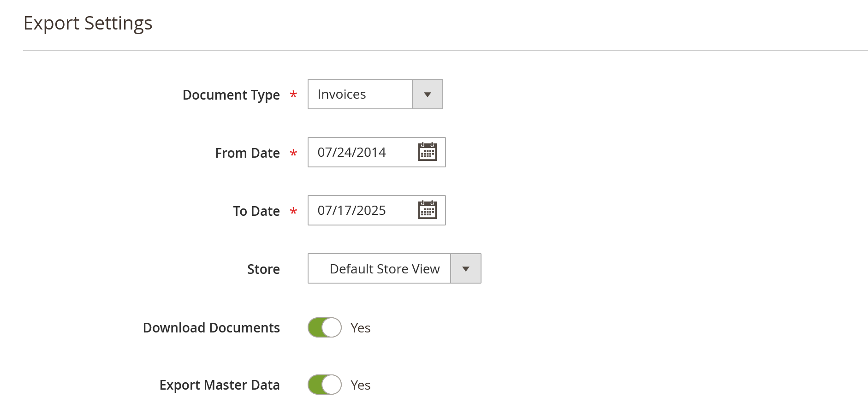Click the Download Documents label
Screen dimensions: 868x415
211,328
